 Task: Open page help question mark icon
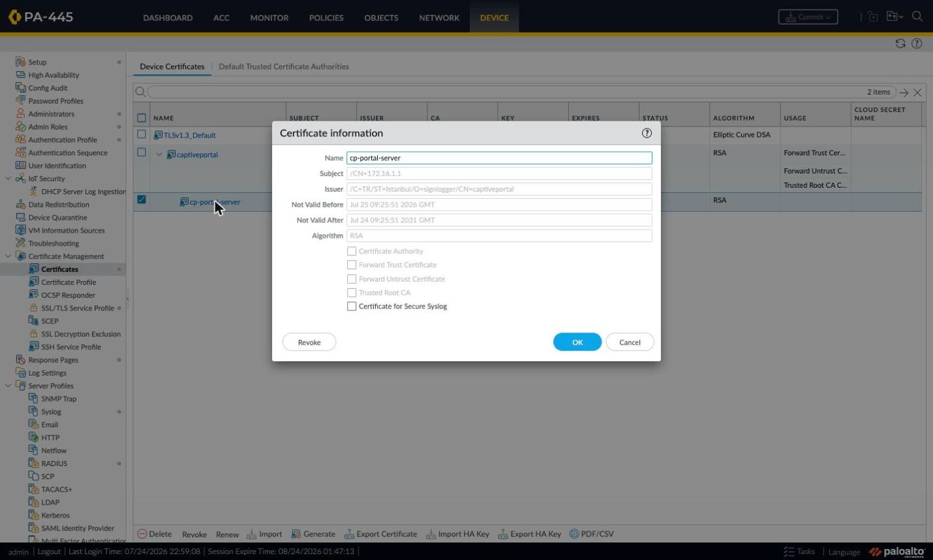917,44
